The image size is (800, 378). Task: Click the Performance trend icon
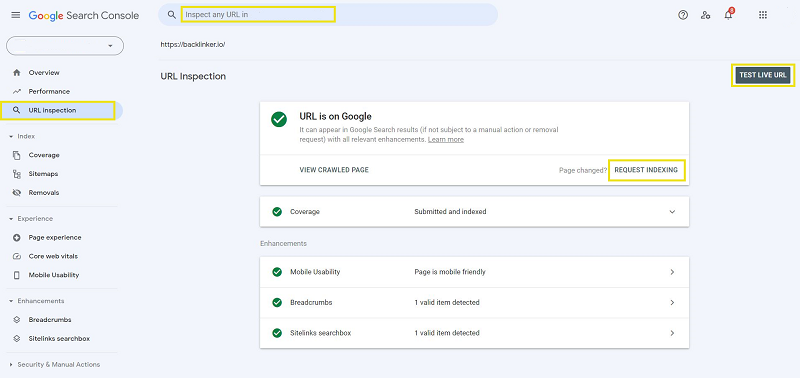pos(17,92)
